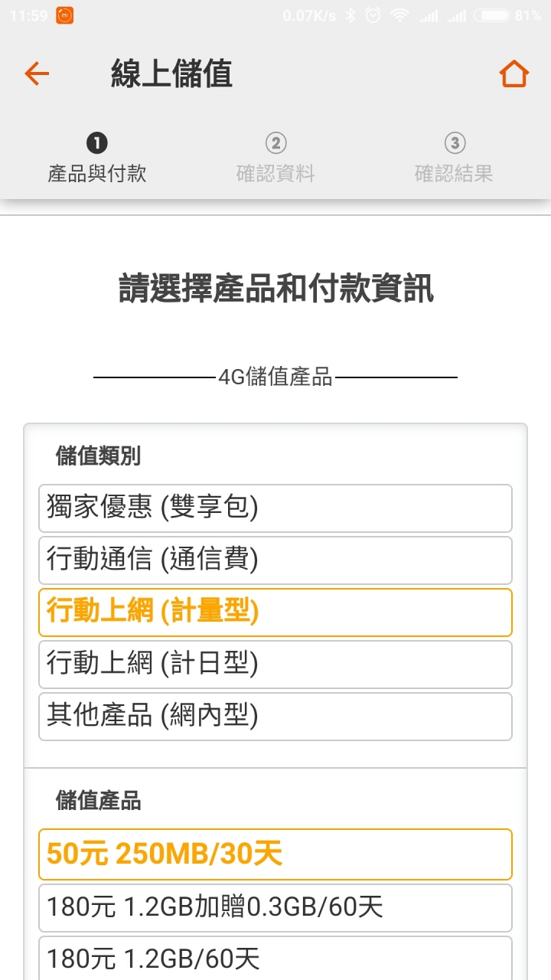Switch to 確認結果 step tab
551x980 pixels.
pyautogui.click(x=455, y=174)
